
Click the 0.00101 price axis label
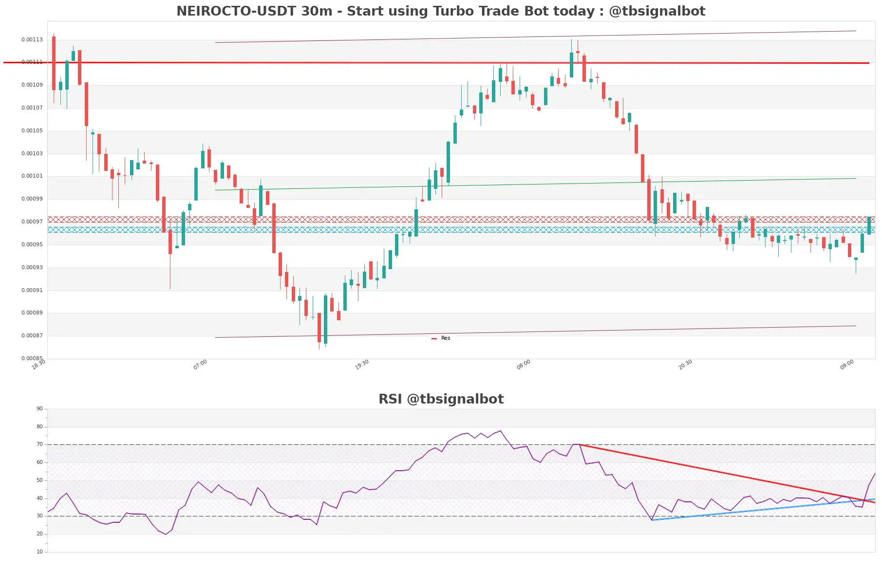[32, 176]
